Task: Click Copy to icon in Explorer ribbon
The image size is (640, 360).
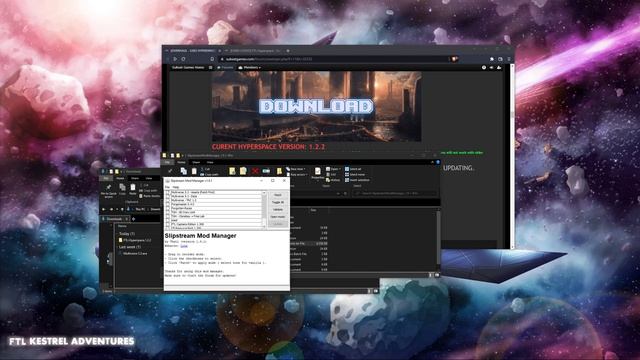Action: 243,171
